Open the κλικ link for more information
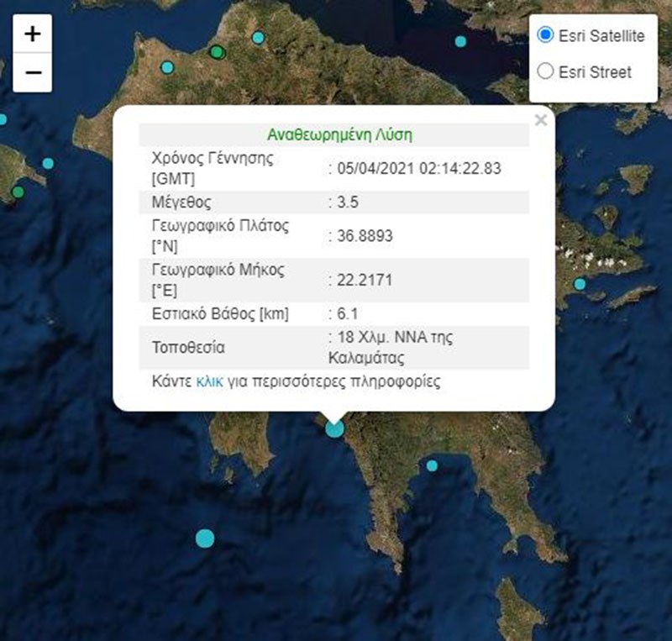The height and width of the screenshot is (641, 672). 209,381
